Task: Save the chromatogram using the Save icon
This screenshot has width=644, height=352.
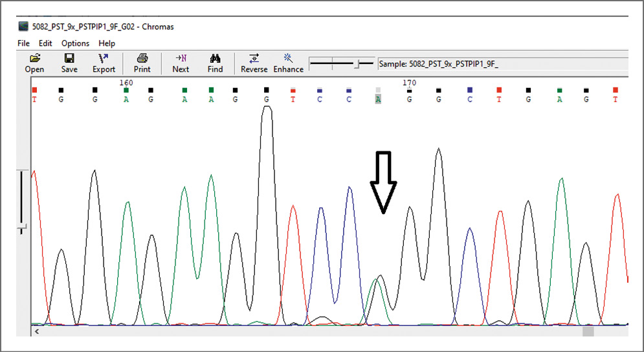Action: (x=69, y=63)
